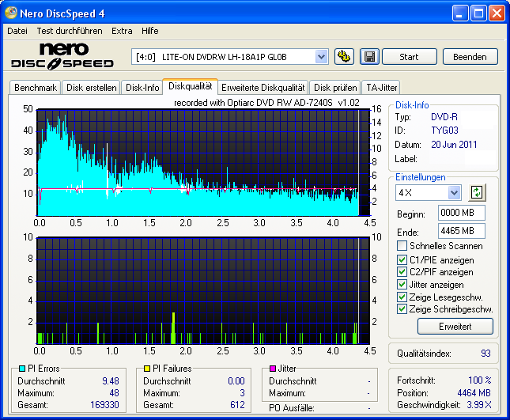
Task: Switch to the Disk-Info tab
Action: (142, 88)
